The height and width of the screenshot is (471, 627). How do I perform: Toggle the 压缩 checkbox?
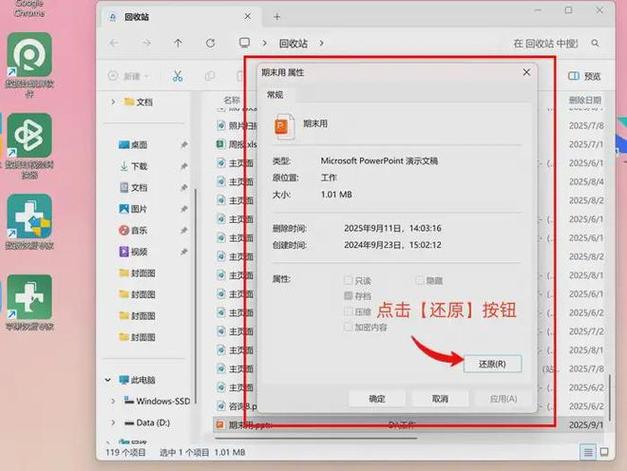point(348,311)
